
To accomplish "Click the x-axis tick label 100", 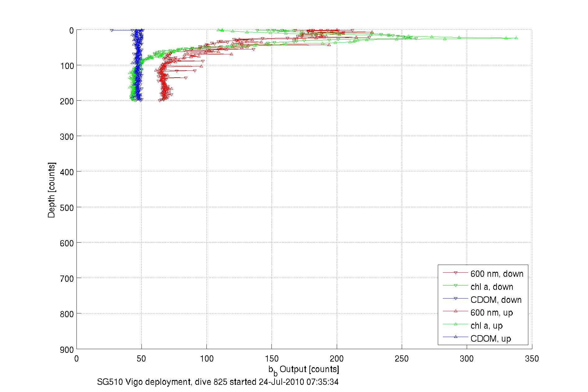I will 207,359.
